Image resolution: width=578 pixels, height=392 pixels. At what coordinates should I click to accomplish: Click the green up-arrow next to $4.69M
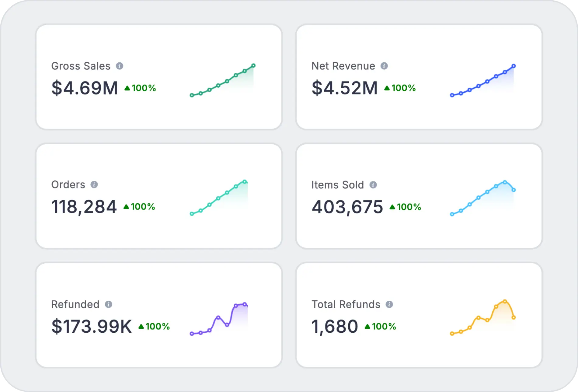click(127, 88)
